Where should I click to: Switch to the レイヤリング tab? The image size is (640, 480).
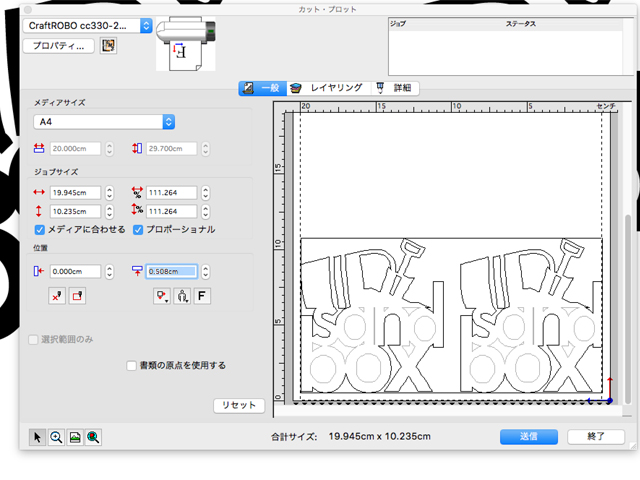tap(328, 88)
